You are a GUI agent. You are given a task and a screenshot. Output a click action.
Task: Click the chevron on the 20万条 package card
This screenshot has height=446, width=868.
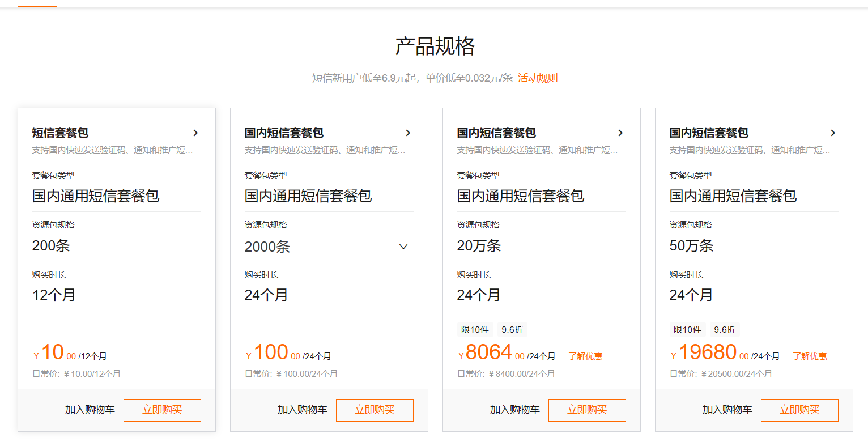(x=620, y=133)
